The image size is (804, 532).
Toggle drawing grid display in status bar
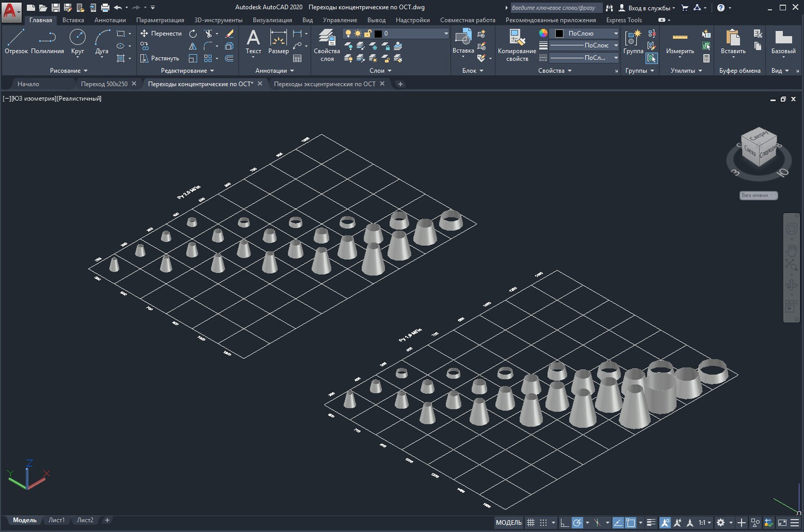click(x=531, y=522)
